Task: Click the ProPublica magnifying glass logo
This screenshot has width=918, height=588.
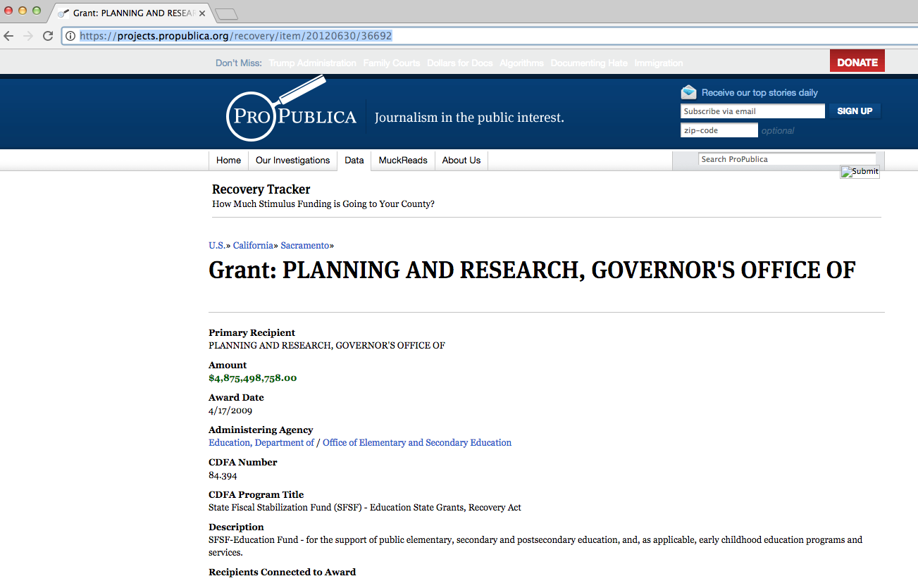Action: 291,109
